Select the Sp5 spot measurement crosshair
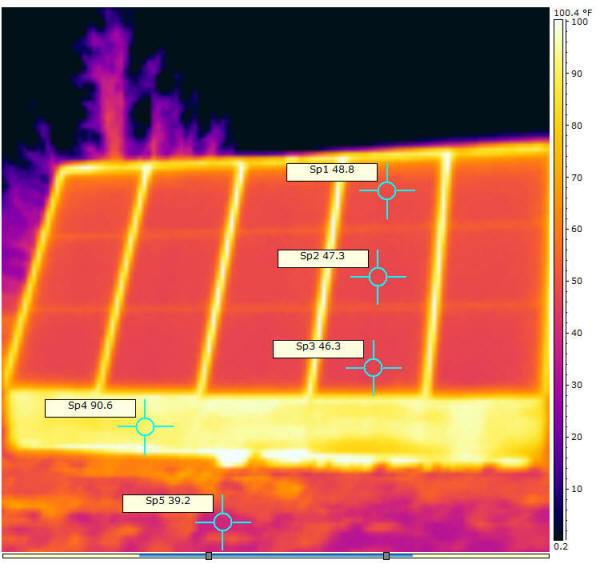 [x=222, y=522]
